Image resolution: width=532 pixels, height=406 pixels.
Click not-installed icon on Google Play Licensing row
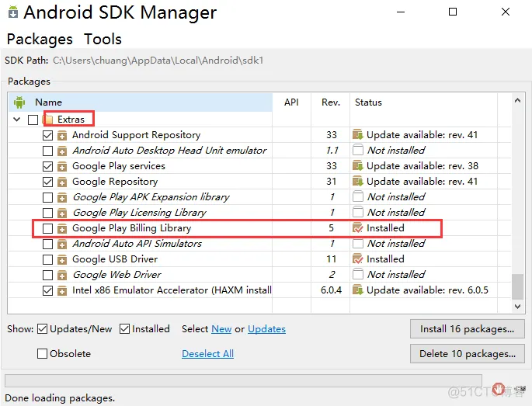point(358,213)
